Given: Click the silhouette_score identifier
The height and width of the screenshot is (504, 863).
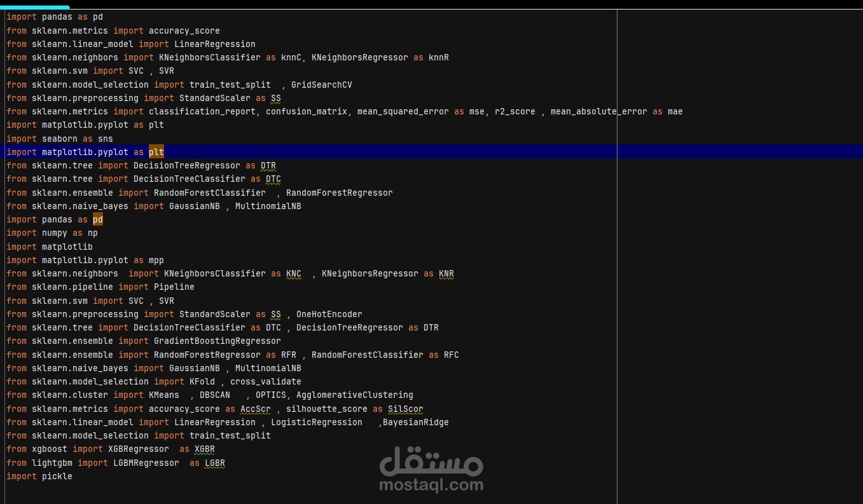Looking at the screenshot, I should 327,409.
